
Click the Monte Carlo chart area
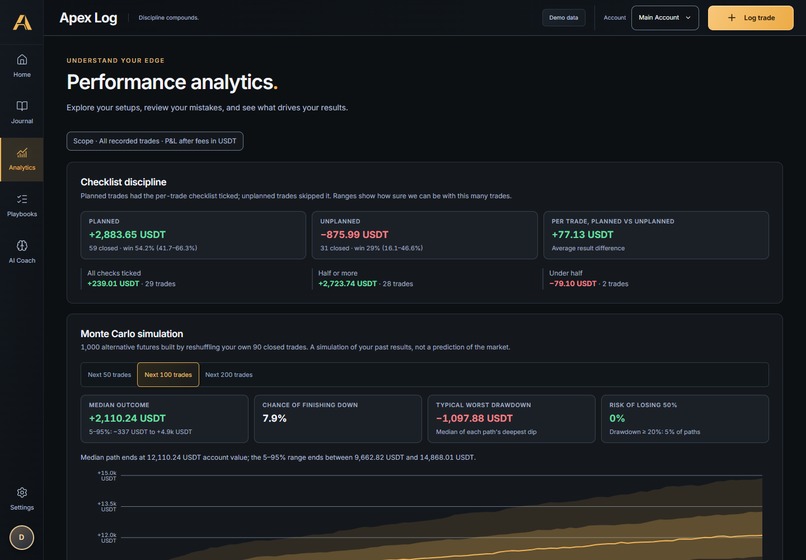point(442,515)
